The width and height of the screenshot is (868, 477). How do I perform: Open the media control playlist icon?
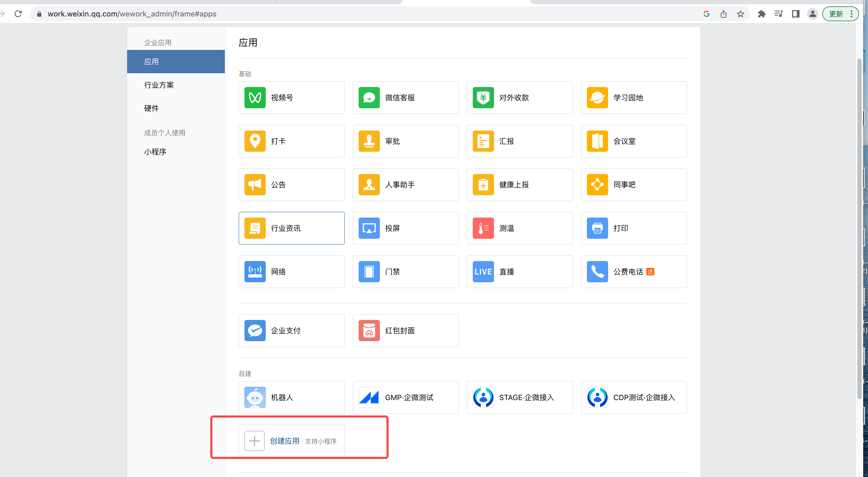point(778,14)
